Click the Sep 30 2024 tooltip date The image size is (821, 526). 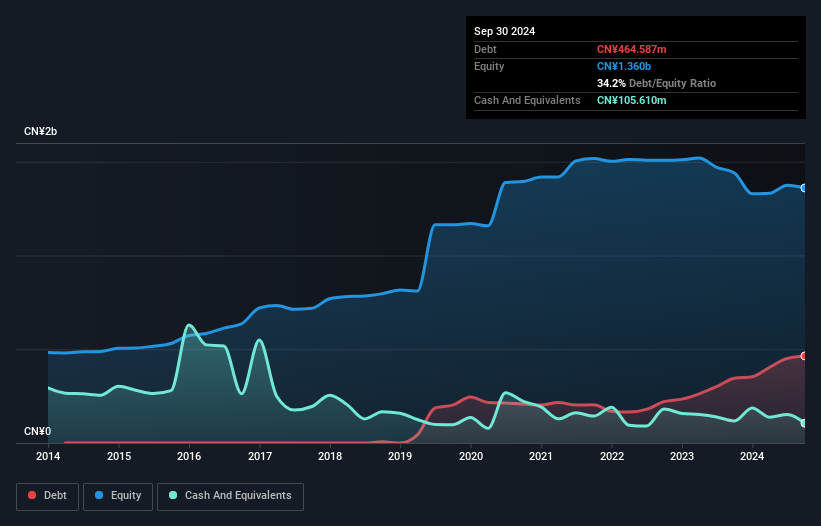[x=504, y=31]
